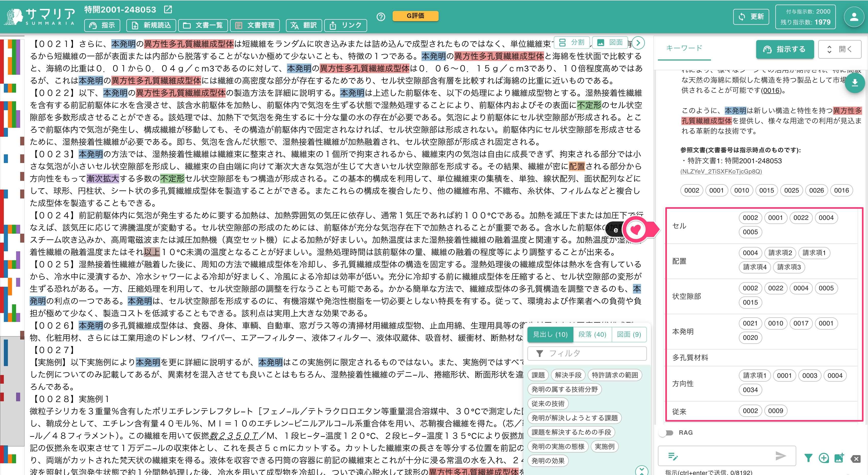
Task: Click the add circle plus icon
Action: pyautogui.click(x=824, y=458)
